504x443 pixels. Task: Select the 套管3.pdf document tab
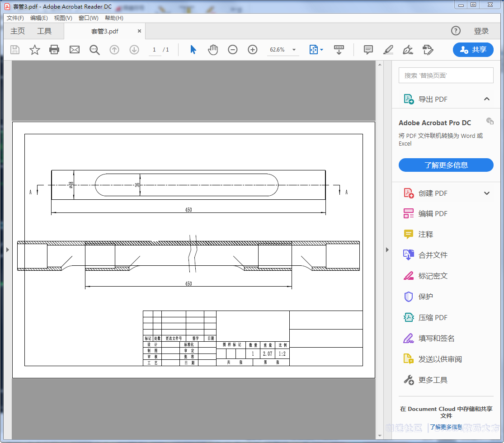(x=105, y=31)
